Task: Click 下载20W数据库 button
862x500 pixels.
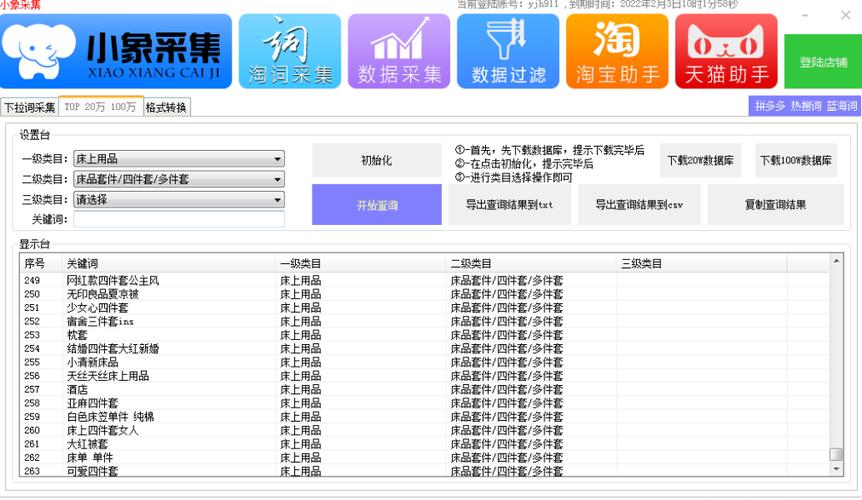Action: pos(700,160)
